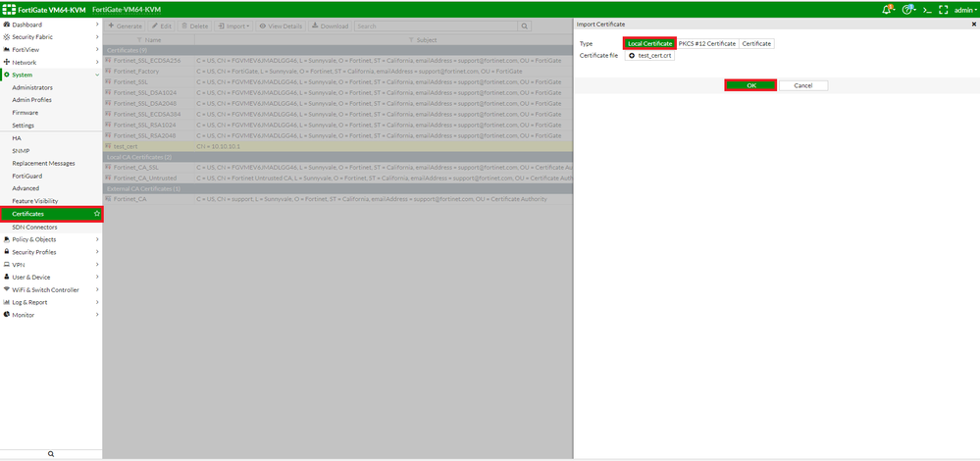Image resolution: width=980 pixels, height=461 pixels.
Task: Click the certificate Search field
Action: click(x=436, y=26)
